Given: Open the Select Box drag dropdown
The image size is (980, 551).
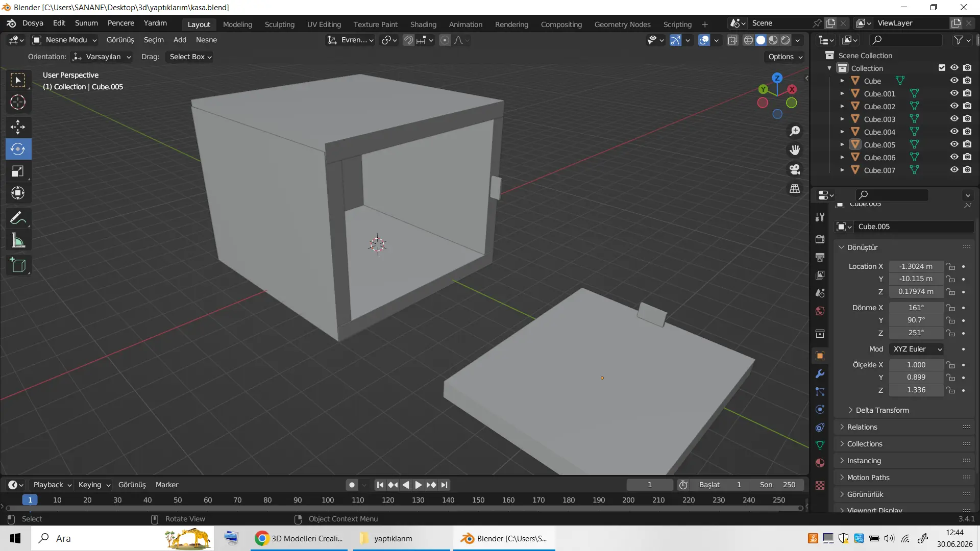Looking at the screenshot, I should pos(190,57).
